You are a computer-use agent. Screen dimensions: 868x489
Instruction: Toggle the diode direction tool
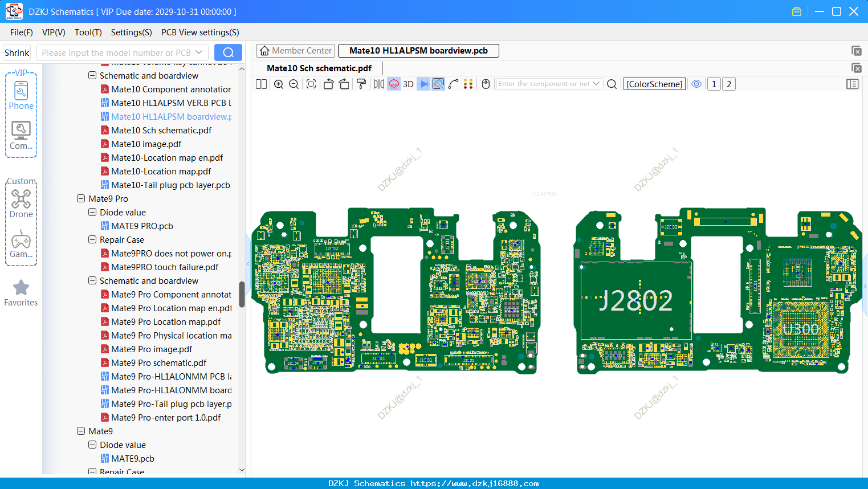tap(423, 84)
